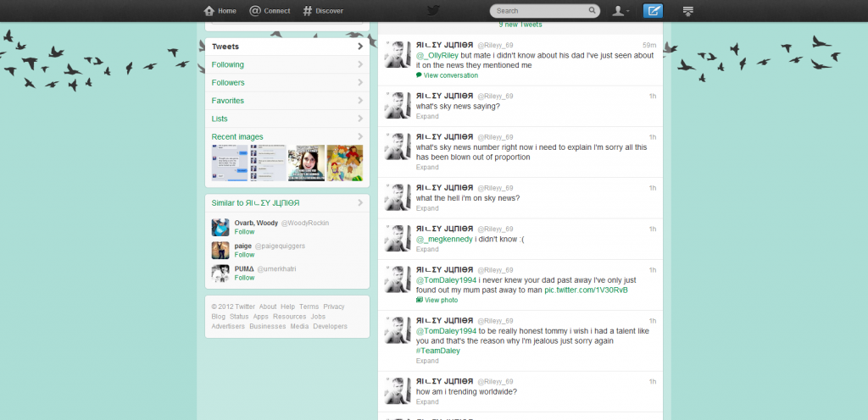Click chevron beside Following

[x=360, y=64]
